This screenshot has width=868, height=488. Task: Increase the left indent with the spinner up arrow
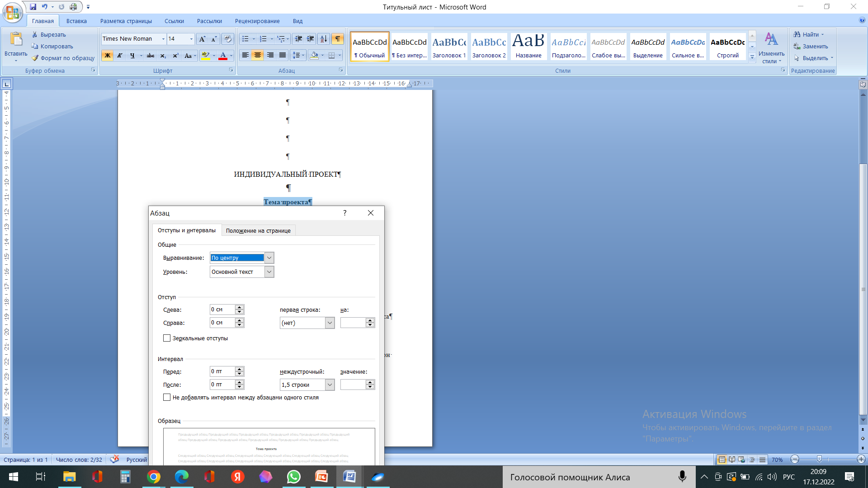tap(240, 307)
